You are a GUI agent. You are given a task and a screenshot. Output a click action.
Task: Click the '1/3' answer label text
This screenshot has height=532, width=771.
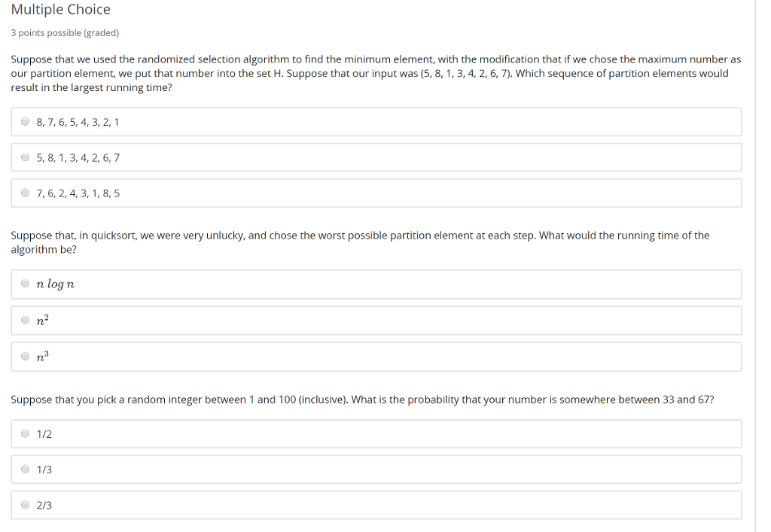(x=44, y=470)
